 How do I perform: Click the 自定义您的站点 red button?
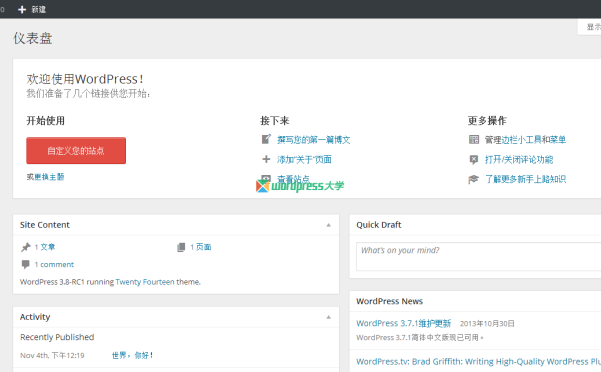76,151
